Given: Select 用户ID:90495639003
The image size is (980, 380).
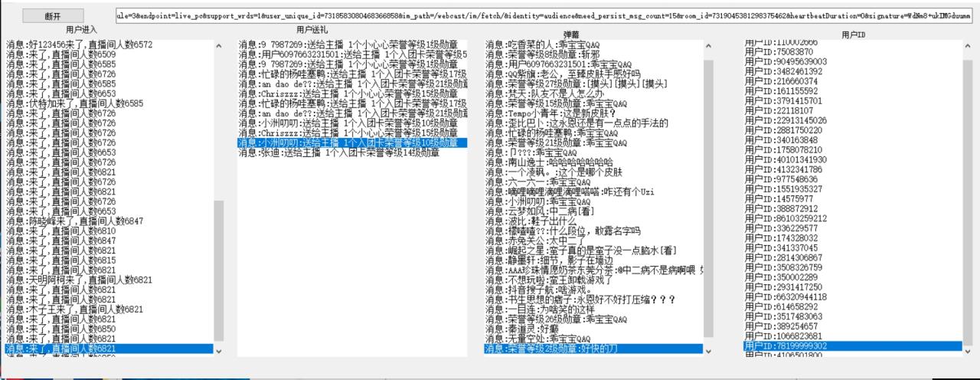Looking at the screenshot, I should (853, 62).
